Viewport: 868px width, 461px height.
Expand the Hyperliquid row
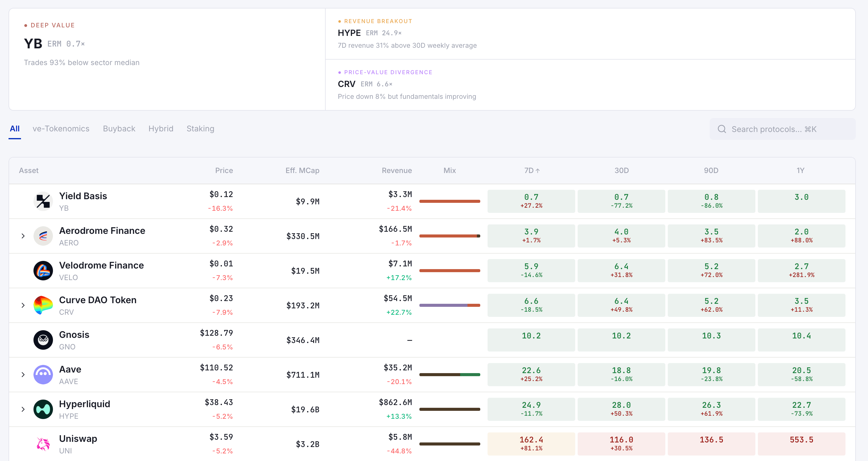pyautogui.click(x=23, y=409)
